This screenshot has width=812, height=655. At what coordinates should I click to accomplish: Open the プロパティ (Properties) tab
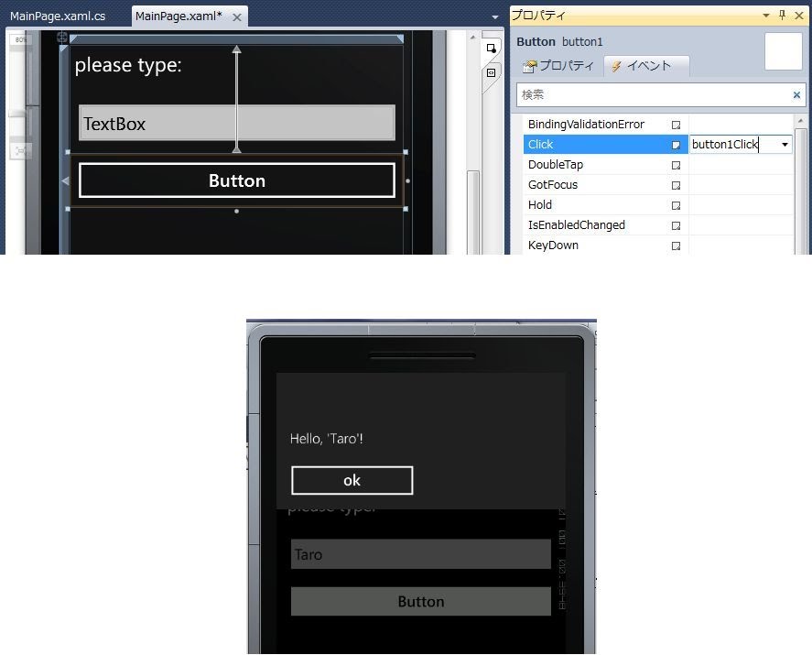[558, 66]
